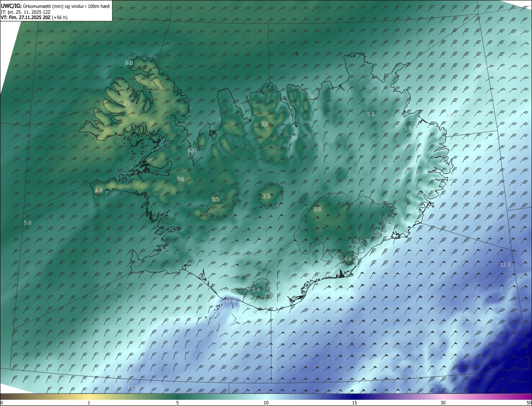Click the 3.6 value on the map

click(x=180, y=179)
